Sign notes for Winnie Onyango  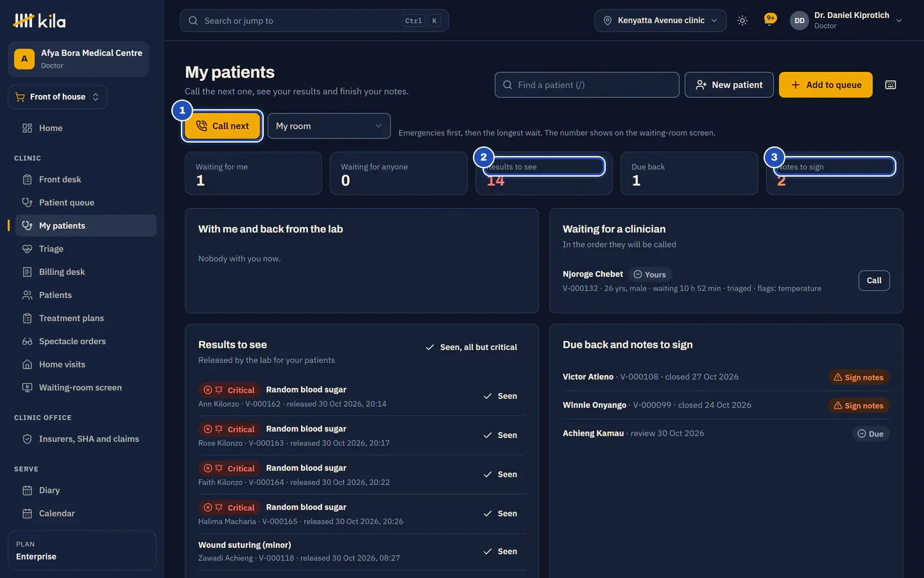coord(859,406)
